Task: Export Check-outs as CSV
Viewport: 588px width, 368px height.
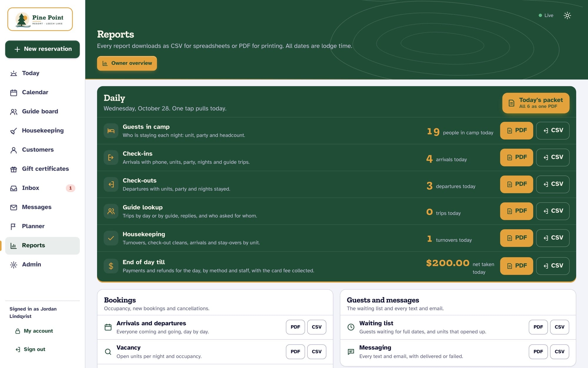Action: tap(552, 184)
